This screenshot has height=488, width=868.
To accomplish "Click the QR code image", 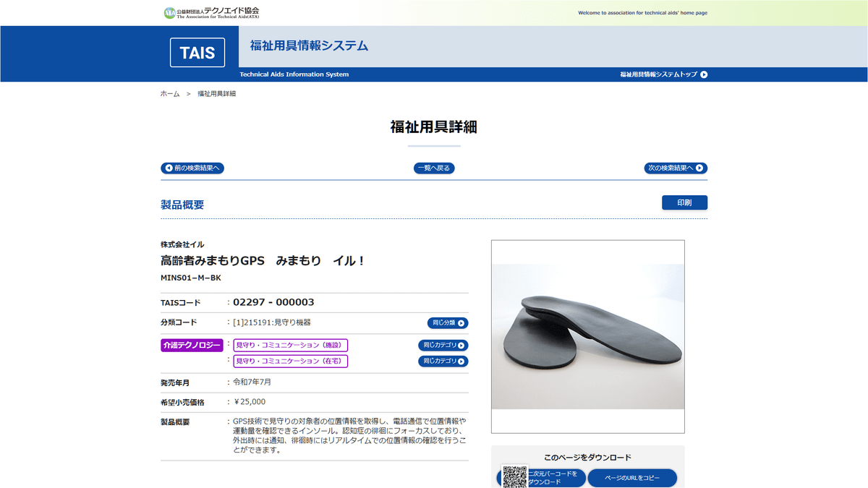I will click(x=515, y=476).
